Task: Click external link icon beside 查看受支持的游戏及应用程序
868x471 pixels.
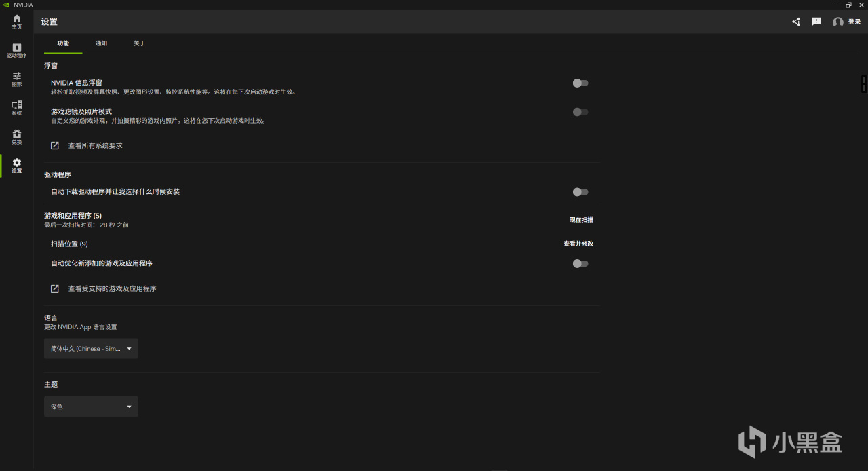Action: click(x=55, y=288)
